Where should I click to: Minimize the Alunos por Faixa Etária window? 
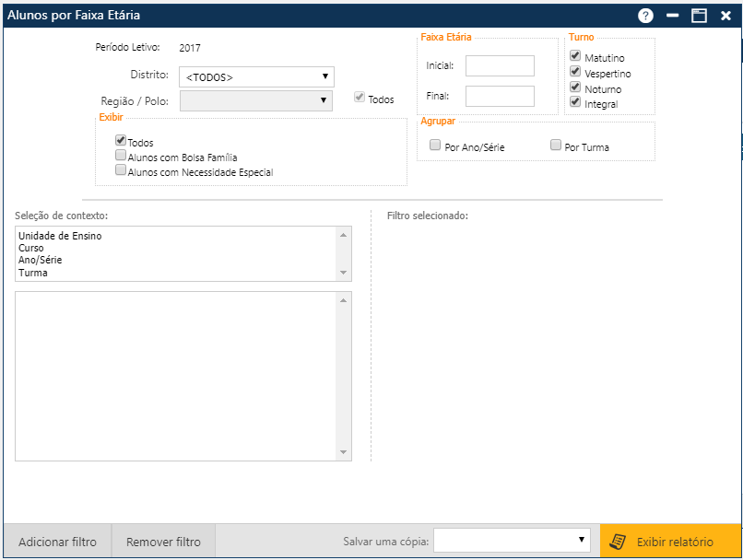[x=673, y=16]
